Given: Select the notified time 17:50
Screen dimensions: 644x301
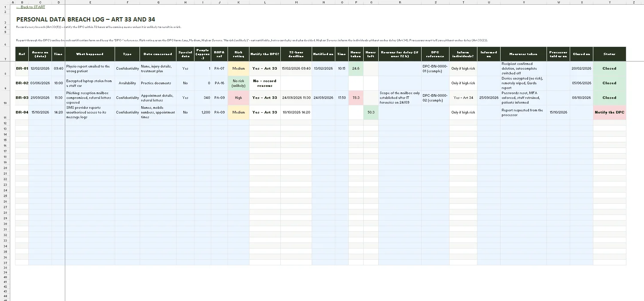Looking at the screenshot, I should [x=341, y=98].
